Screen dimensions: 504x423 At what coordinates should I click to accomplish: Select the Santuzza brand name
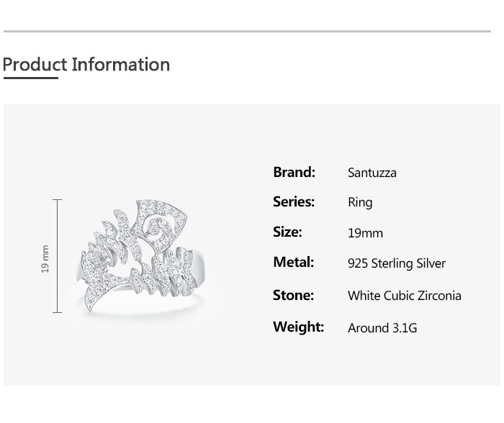tap(372, 173)
